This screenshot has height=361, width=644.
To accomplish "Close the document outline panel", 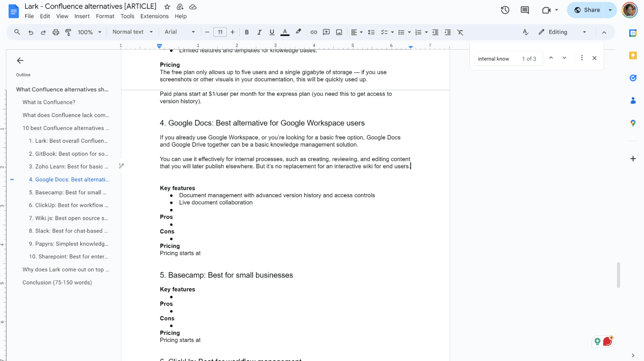I will tap(20, 60).
